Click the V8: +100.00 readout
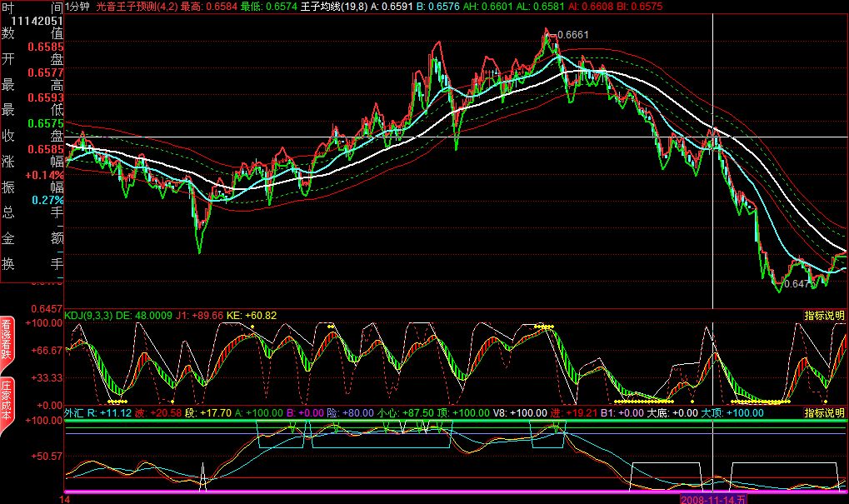849x504 pixels. point(520,413)
